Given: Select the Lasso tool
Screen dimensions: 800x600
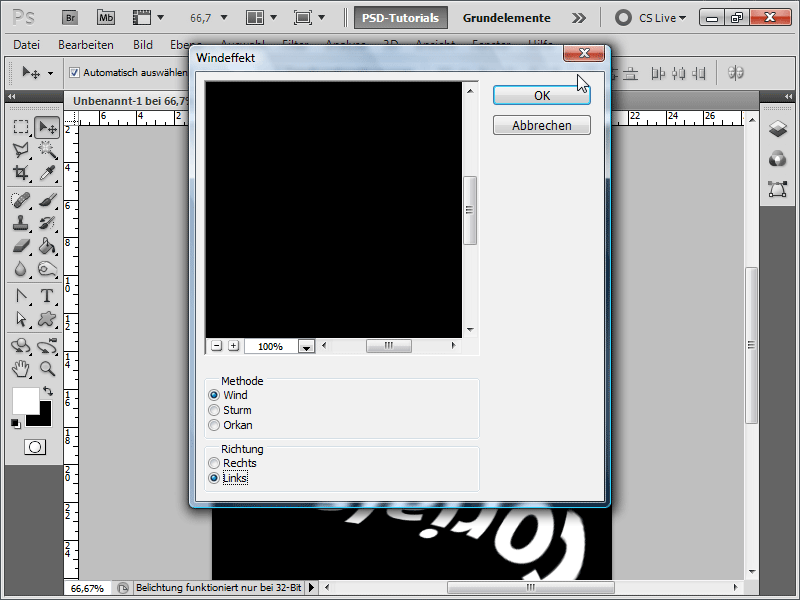Looking at the screenshot, I should (21, 149).
